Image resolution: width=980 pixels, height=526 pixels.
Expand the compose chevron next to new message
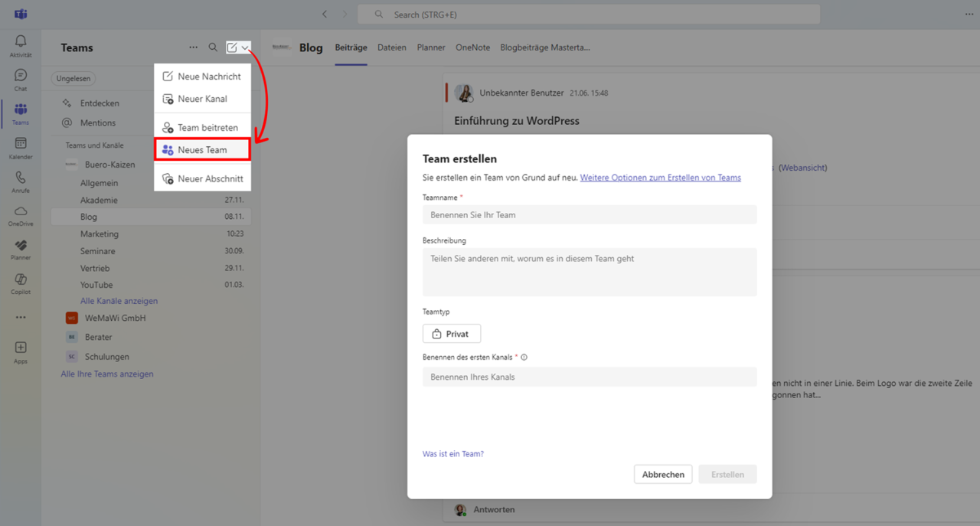click(245, 48)
